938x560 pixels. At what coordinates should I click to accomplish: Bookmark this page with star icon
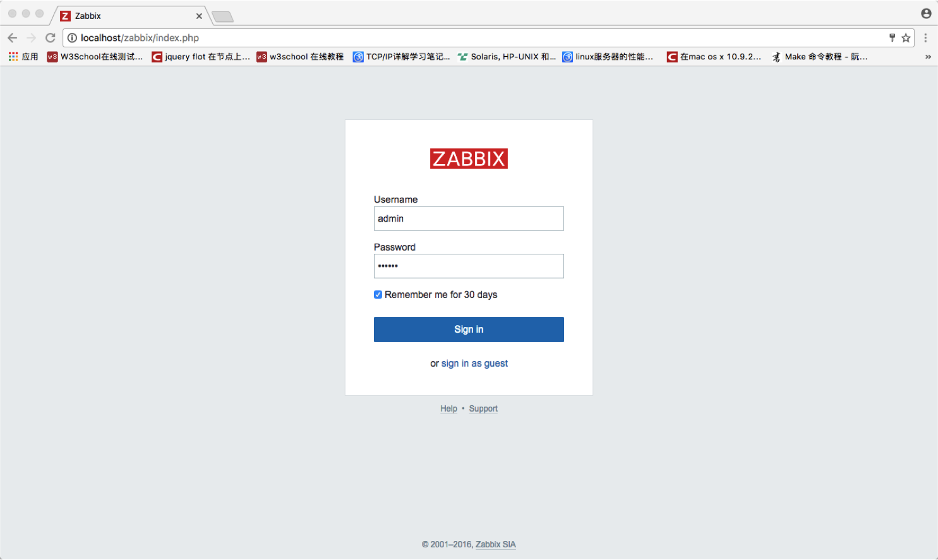[x=906, y=38]
